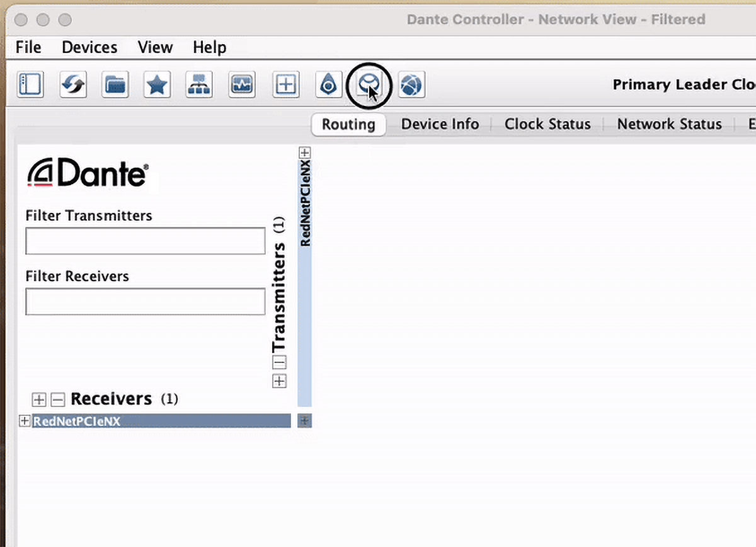Expand all Receivers with the plus box
The image size is (756, 547).
pyautogui.click(x=39, y=400)
